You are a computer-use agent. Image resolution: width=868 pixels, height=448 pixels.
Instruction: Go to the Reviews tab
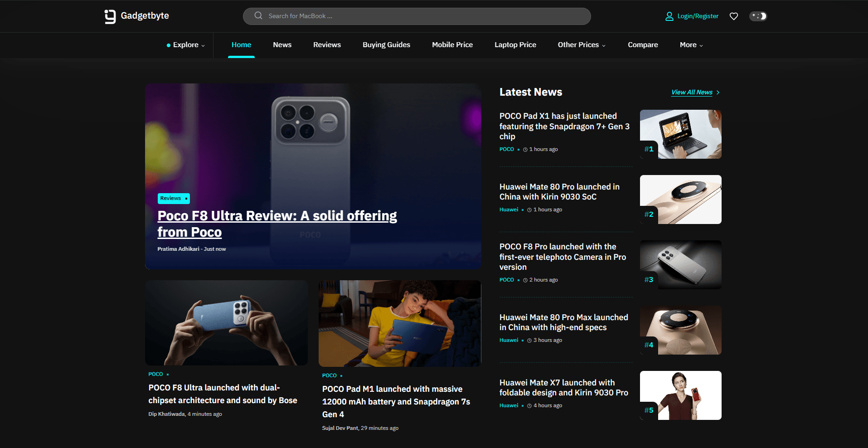coord(327,45)
